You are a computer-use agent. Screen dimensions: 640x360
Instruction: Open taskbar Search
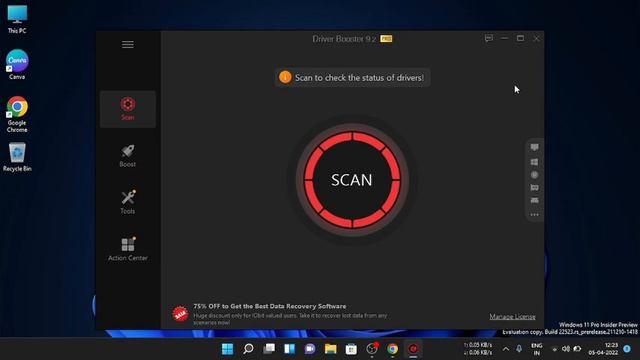(248, 349)
